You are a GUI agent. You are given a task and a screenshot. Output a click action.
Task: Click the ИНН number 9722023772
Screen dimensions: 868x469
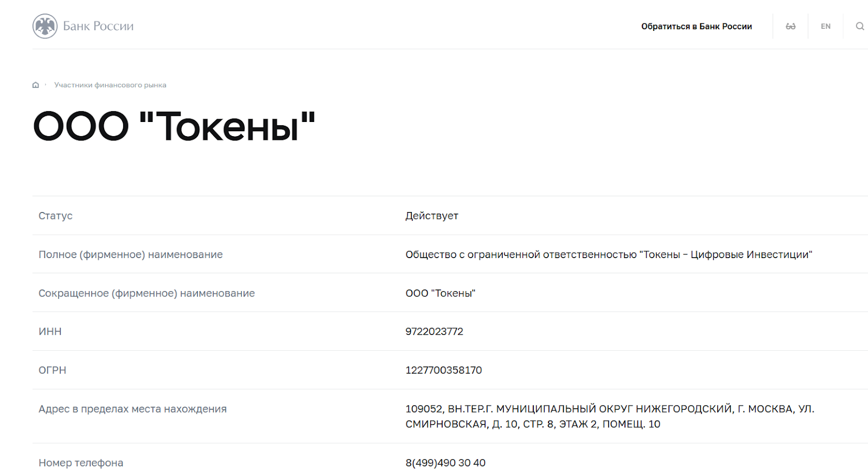click(434, 332)
